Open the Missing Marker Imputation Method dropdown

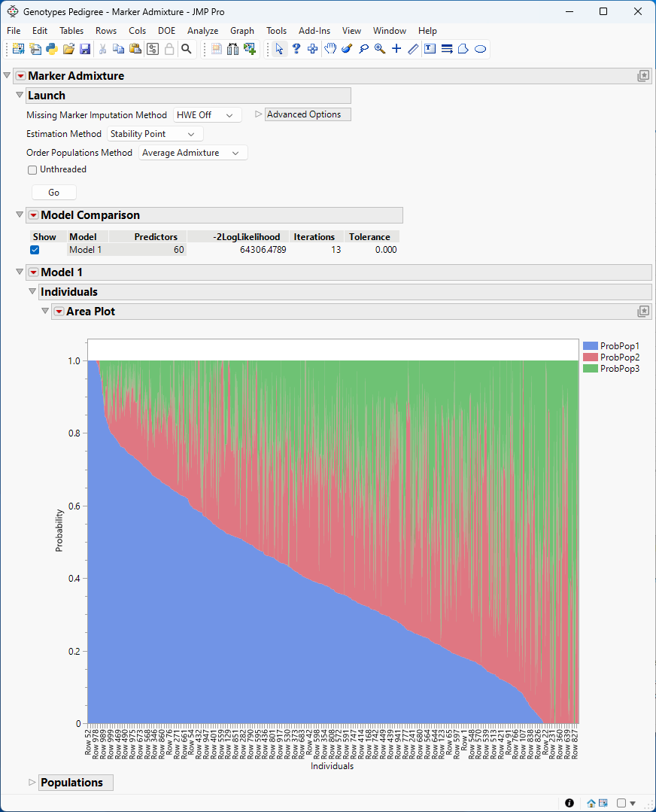point(207,115)
